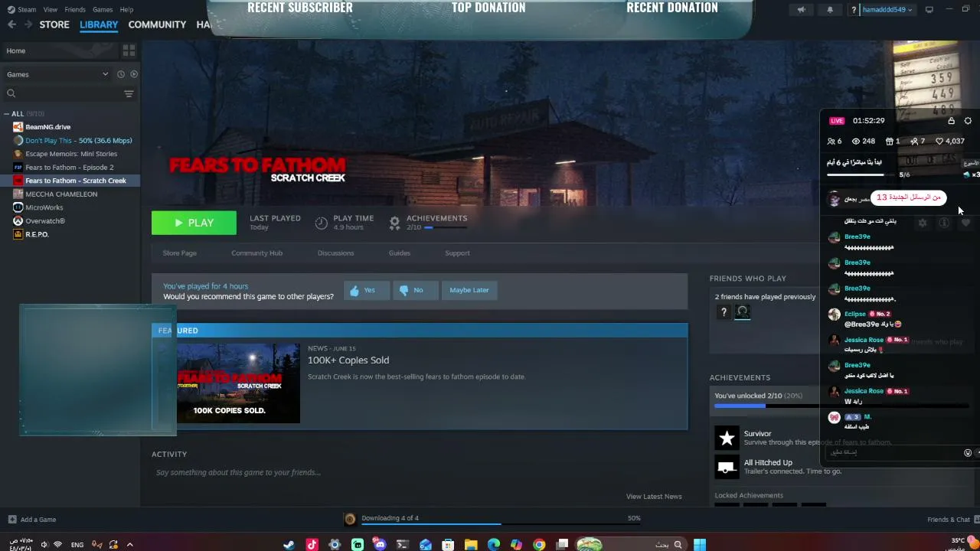Click the back navigation arrow

[x=11, y=24]
